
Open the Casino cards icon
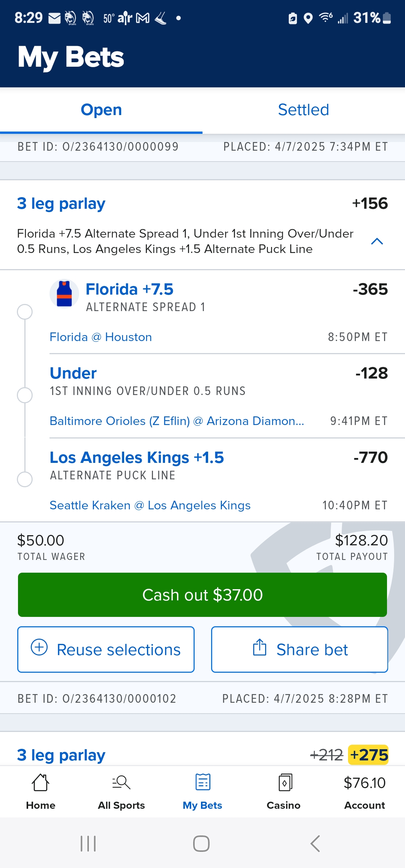[284, 783]
